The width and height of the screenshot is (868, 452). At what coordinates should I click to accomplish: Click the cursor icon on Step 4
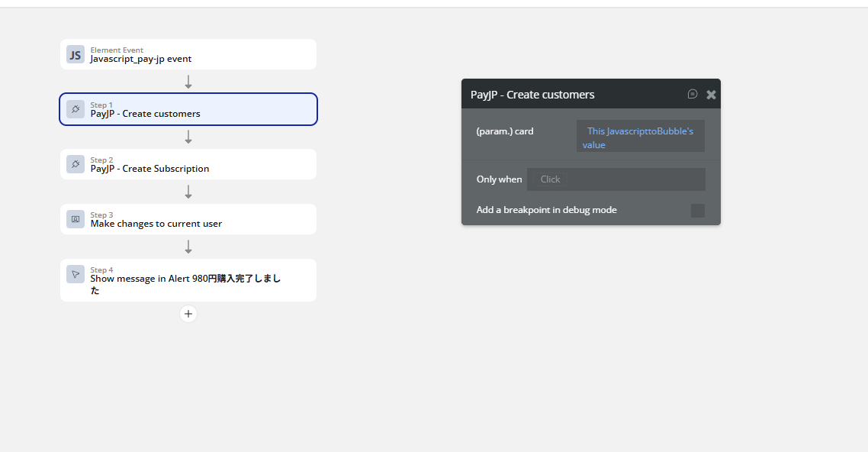(75, 274)
